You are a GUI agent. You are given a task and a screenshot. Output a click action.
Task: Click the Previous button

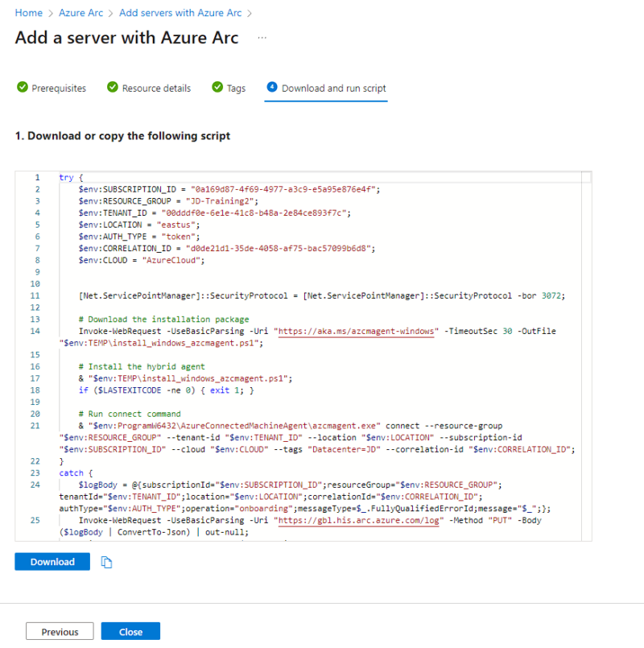point(60,631)
